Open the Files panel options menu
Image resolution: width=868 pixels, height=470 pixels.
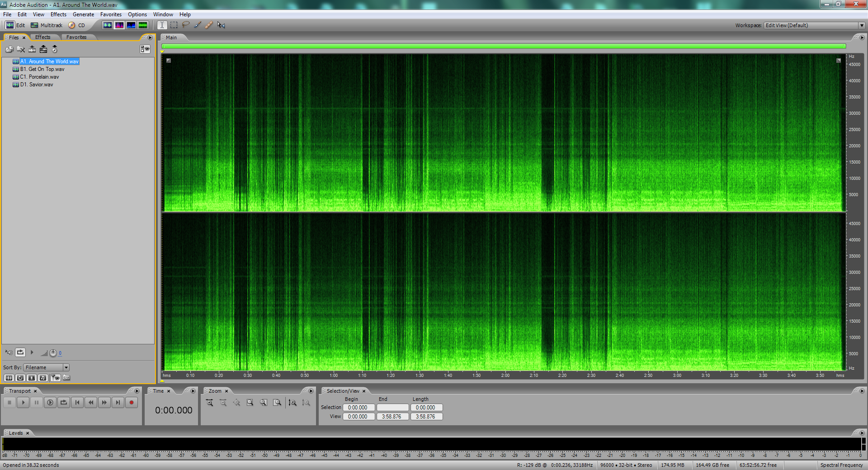point(150,38)
